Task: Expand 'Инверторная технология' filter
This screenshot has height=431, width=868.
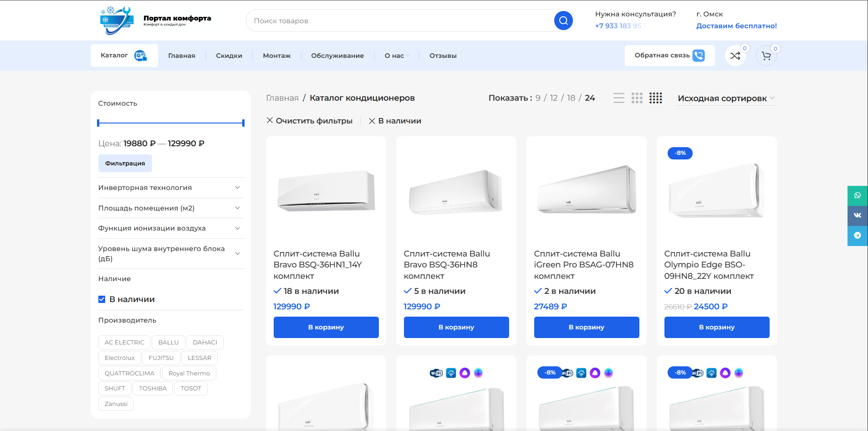Action: click(x=171, y=188)
